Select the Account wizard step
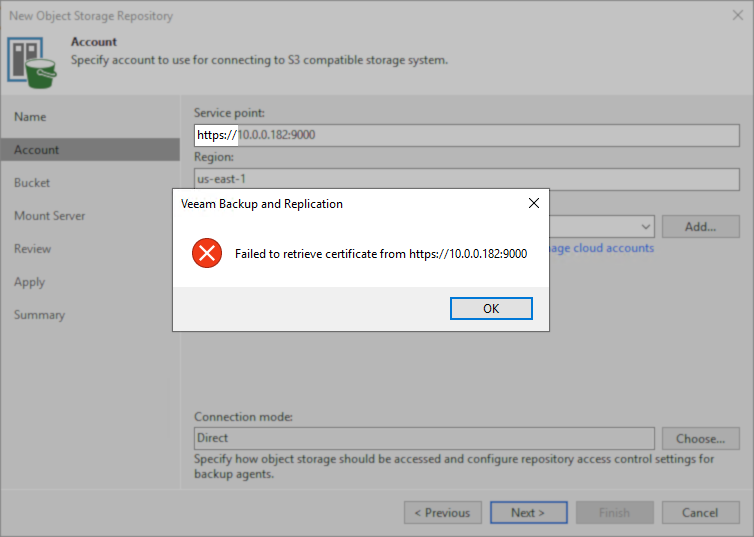The height and width of the screenshot is (537, 754). point(90,150)
